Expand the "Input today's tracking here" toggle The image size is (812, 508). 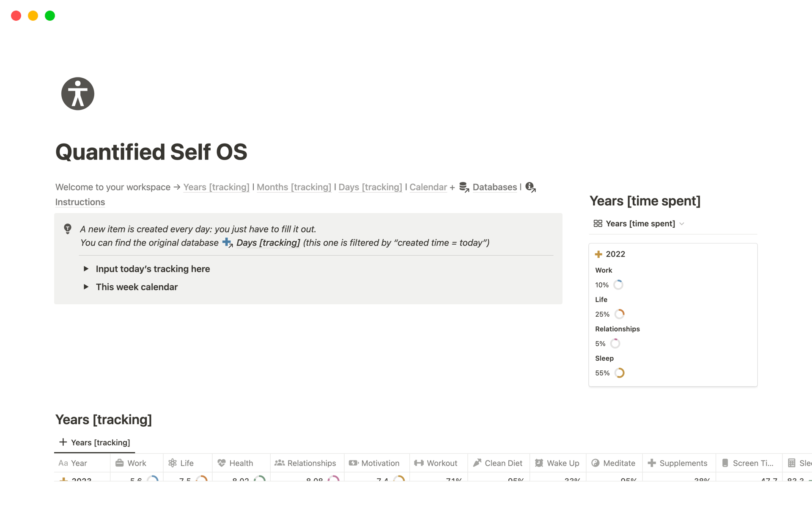(x=86, y=269)
